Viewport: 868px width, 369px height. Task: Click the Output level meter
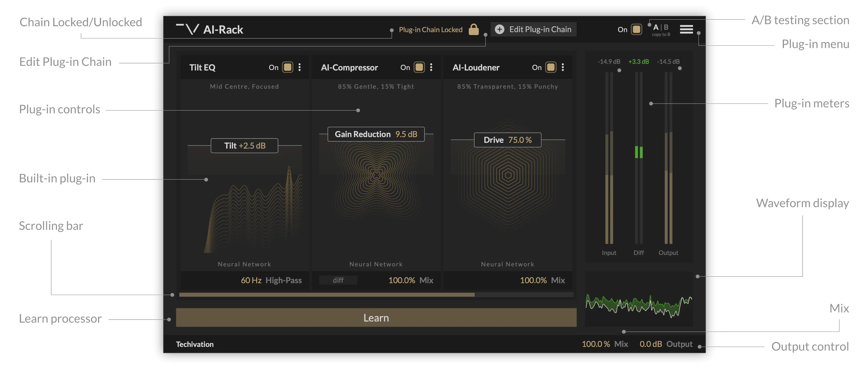click(x=668, y=157)
